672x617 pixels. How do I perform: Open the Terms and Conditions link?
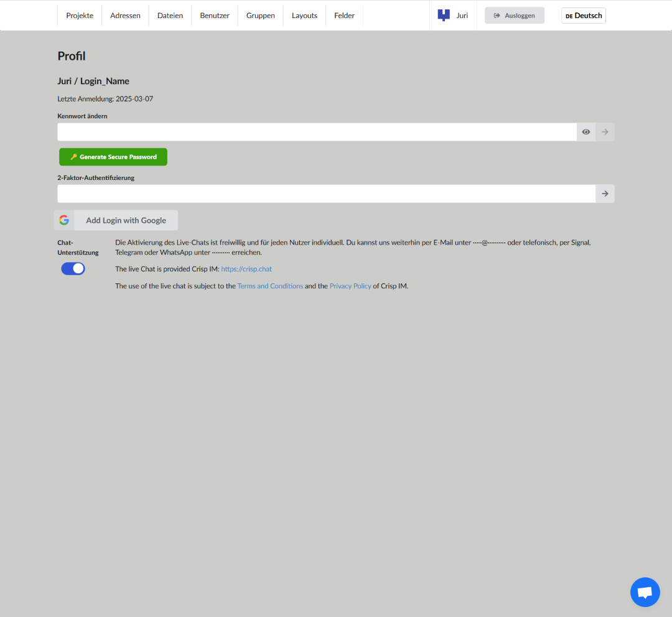(x=270, y=286)
